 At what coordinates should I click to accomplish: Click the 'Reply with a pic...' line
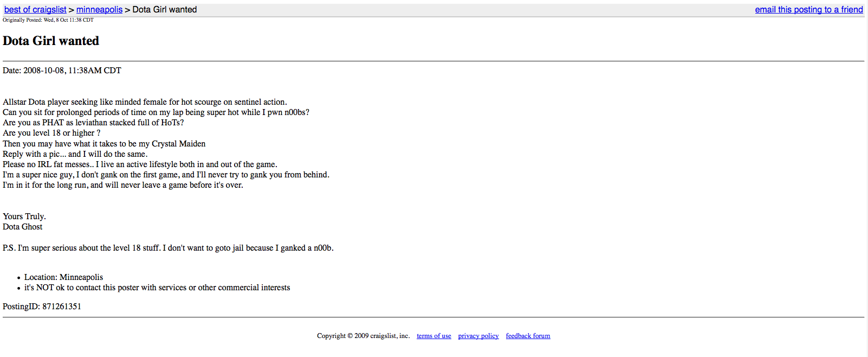click(75, 154)
